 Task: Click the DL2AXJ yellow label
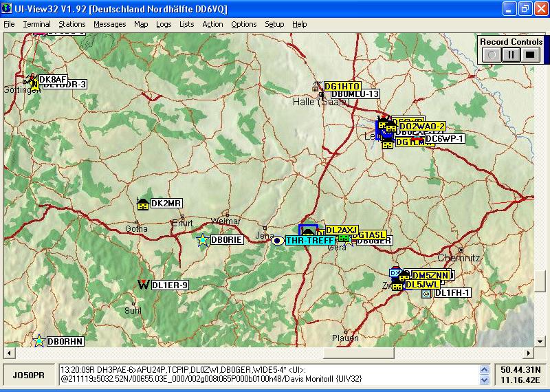click(x=342, y=230)
